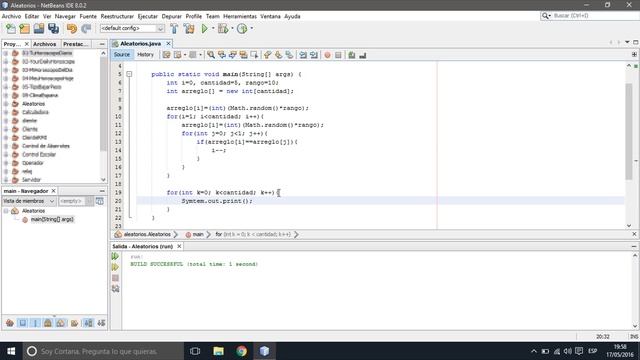
Task: Start macro recording with red circle icon
Action: point(327,55)
